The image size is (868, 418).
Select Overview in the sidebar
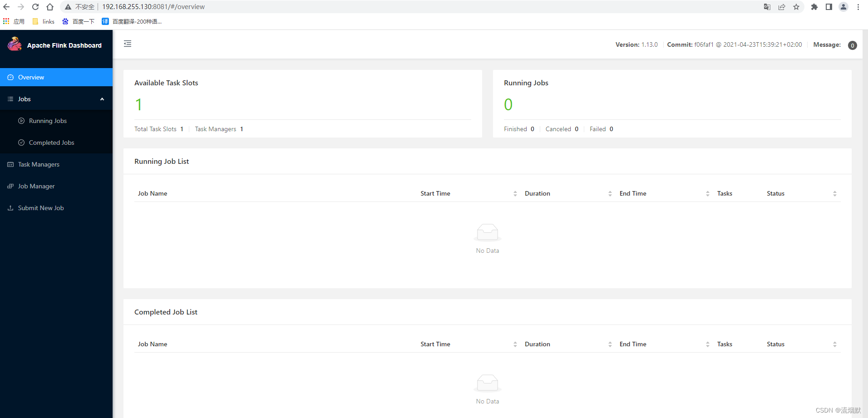tap(56, 77)
